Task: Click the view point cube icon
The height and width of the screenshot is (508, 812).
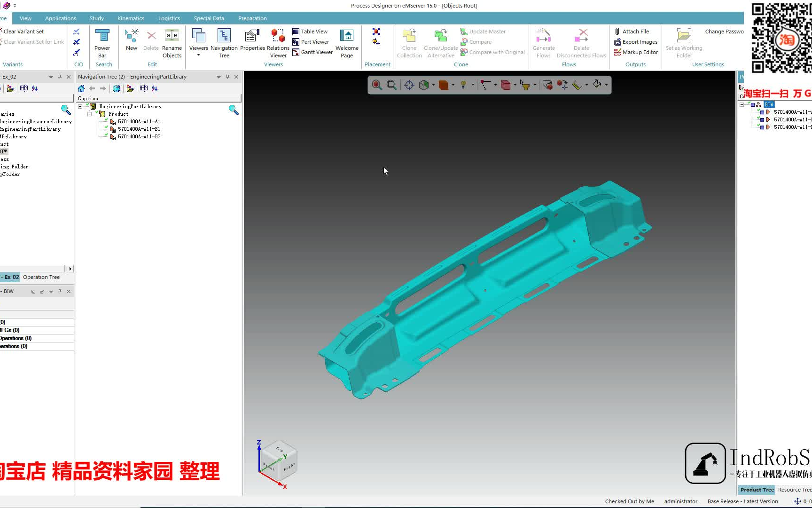Action: pos(424,85)
